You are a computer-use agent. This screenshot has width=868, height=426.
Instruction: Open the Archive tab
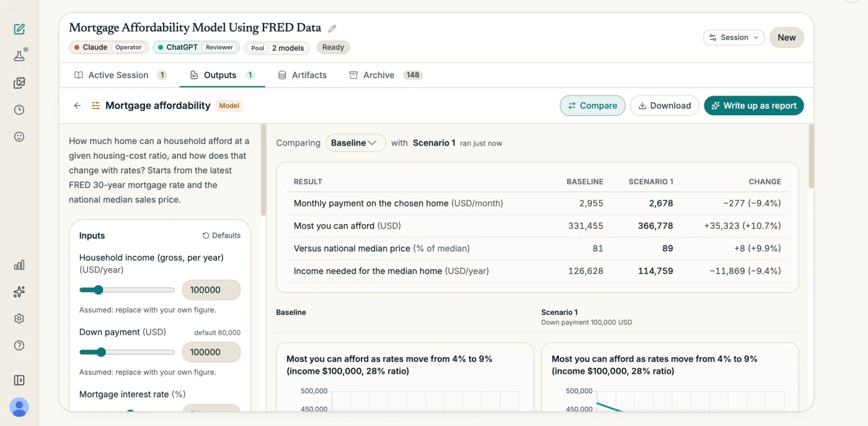click(x=385, y=75)
